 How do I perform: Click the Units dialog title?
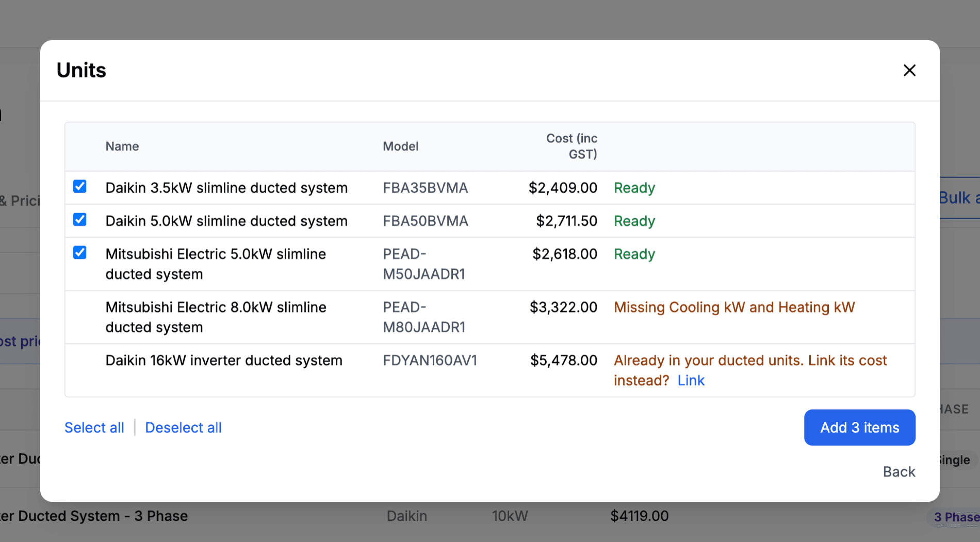pos(81,70)
